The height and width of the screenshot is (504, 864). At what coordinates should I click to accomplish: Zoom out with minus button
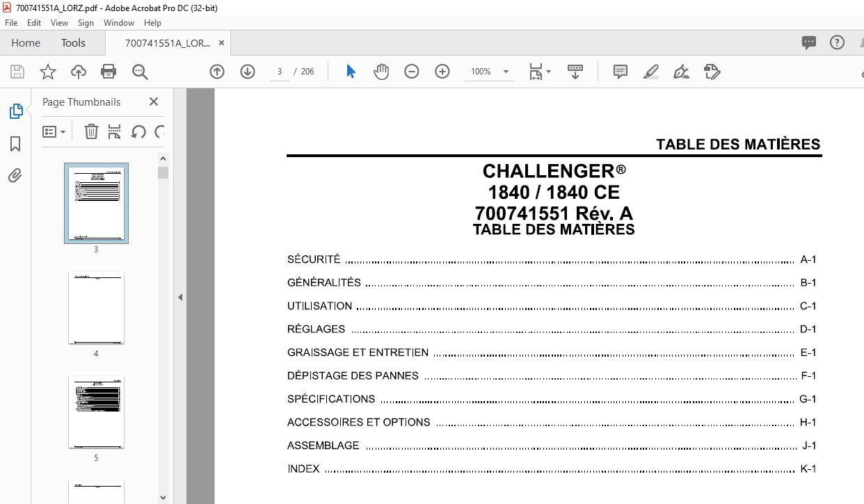(412, 72)
